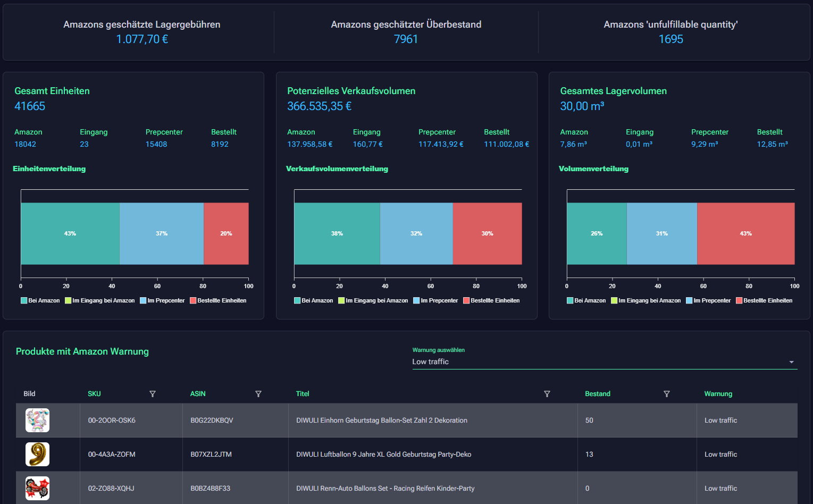The width and height of the screenshot is (813, 504).
Task: Open the filter for the Titel column
Action: [547, 393]
